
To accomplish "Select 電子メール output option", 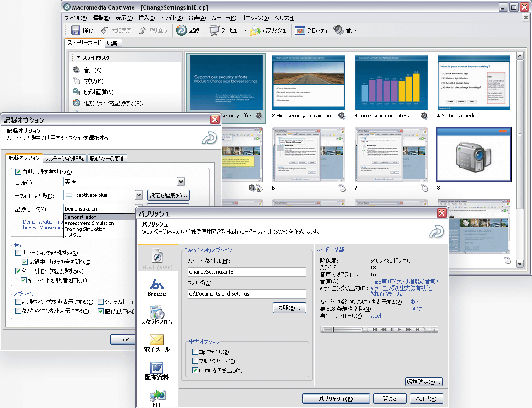I will pyautogui.click(x=157, y=343).
